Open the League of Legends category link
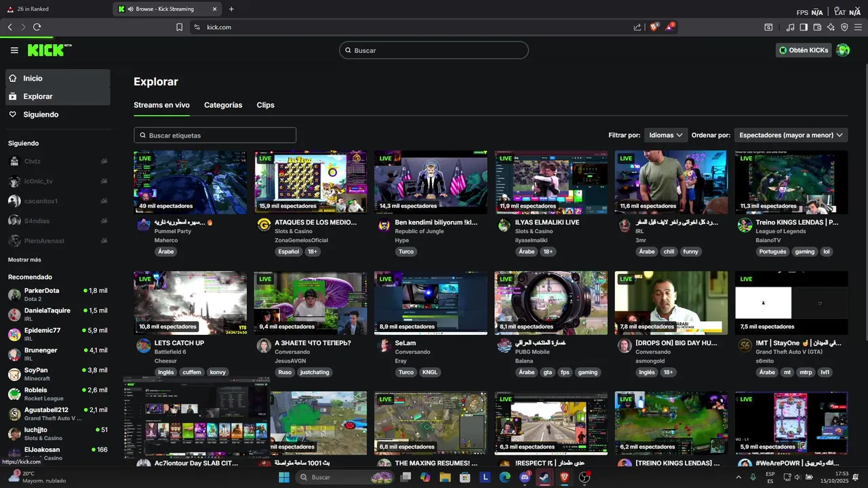Image resolution: width=868 pixels, height=488 pixels. point(781,231)
